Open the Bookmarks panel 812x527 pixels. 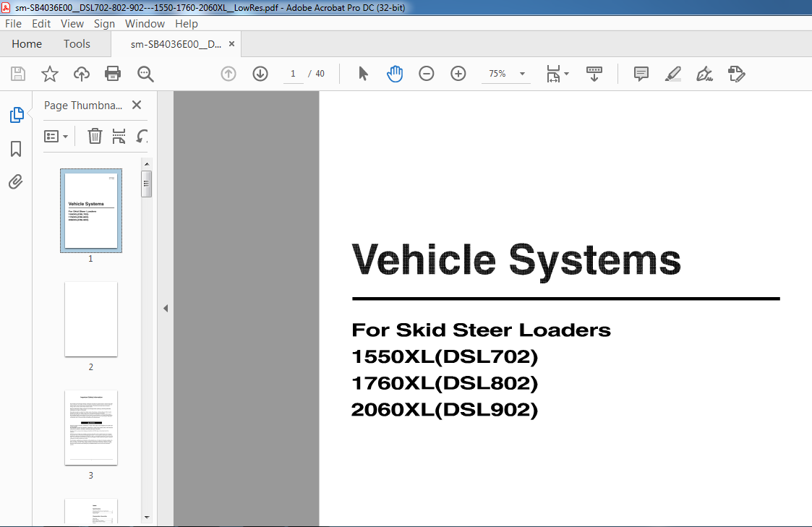[16, 149]
